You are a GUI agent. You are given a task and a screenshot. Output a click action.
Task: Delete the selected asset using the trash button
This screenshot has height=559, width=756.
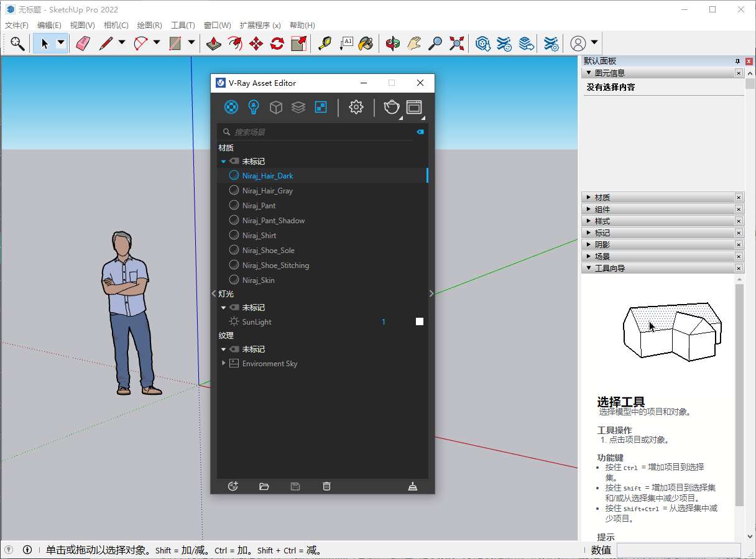tap(326, 486)
